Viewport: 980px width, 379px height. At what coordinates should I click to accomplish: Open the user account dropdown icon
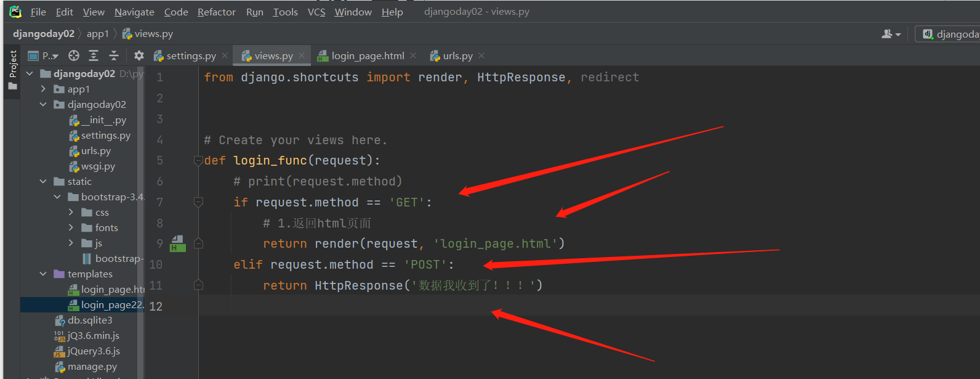pos(891,34)
